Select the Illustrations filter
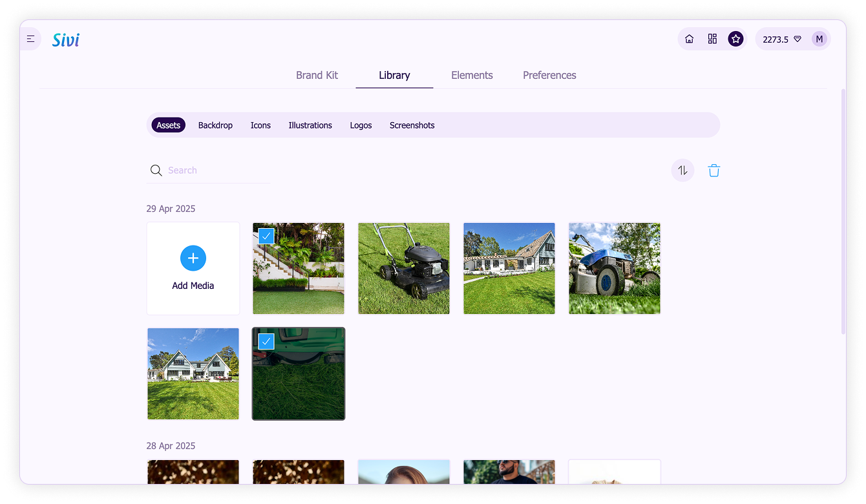This screenshot has width=866, height=504. point(310,125)
